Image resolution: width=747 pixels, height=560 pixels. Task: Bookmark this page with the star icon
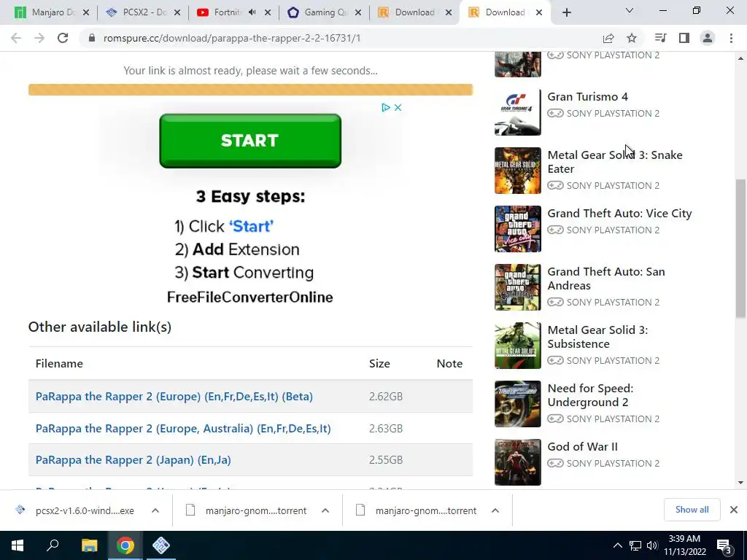point(632,38)
